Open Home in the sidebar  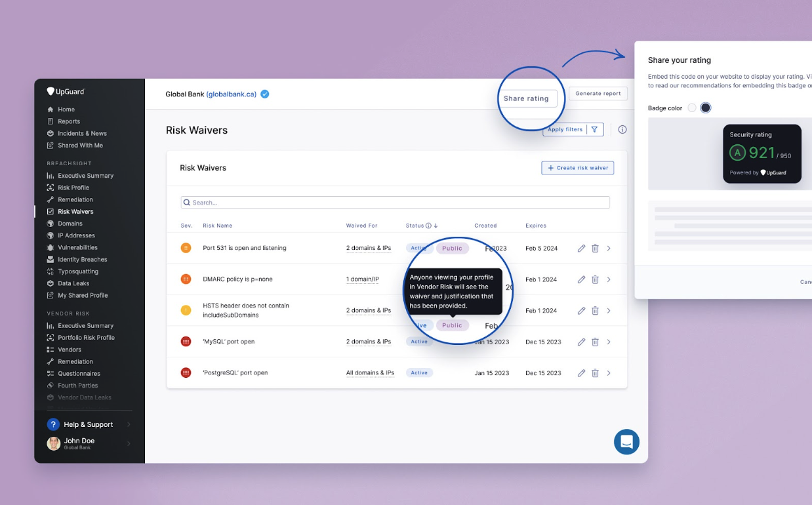pyautogui.click(x=66, y=110)
